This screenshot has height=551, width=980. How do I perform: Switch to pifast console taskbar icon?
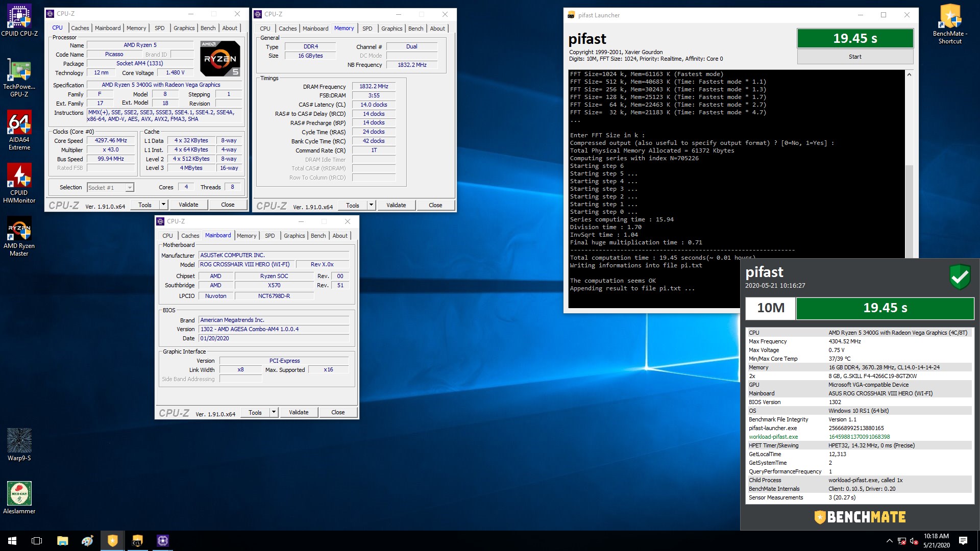pos(137,541)
